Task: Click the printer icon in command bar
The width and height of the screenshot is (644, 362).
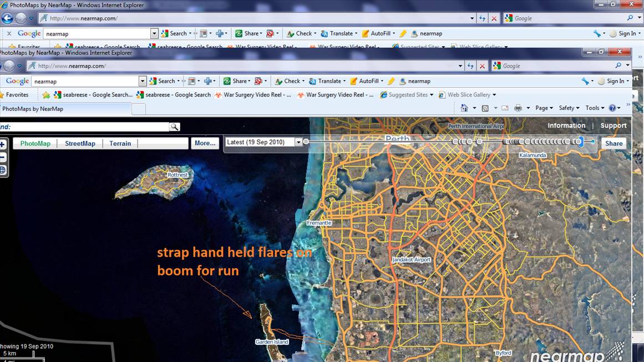Action: (x=518, y=108)
